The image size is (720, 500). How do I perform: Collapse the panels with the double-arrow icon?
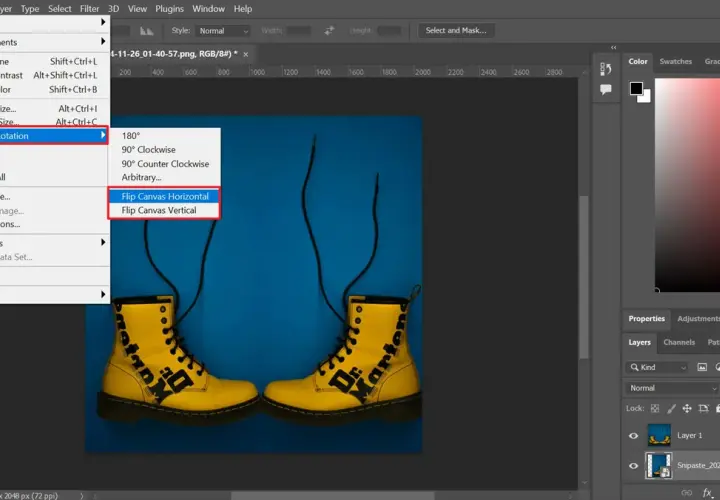tap(613, 47)
